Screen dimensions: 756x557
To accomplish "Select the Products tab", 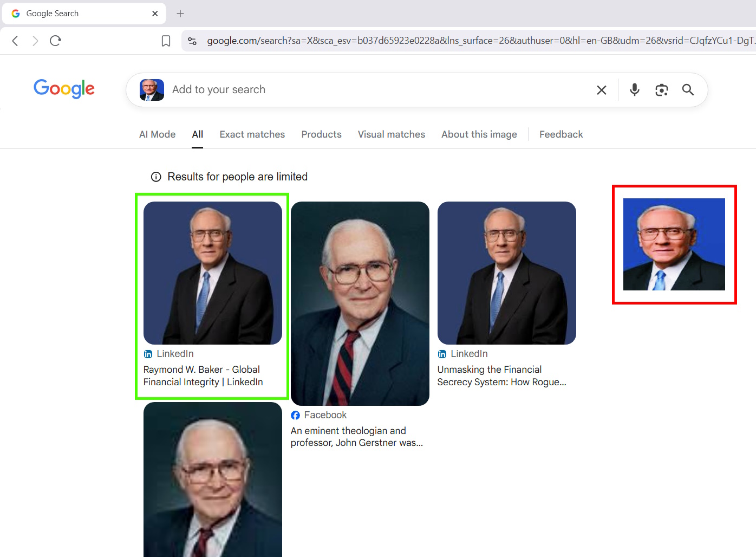I will tap(321, 134).
